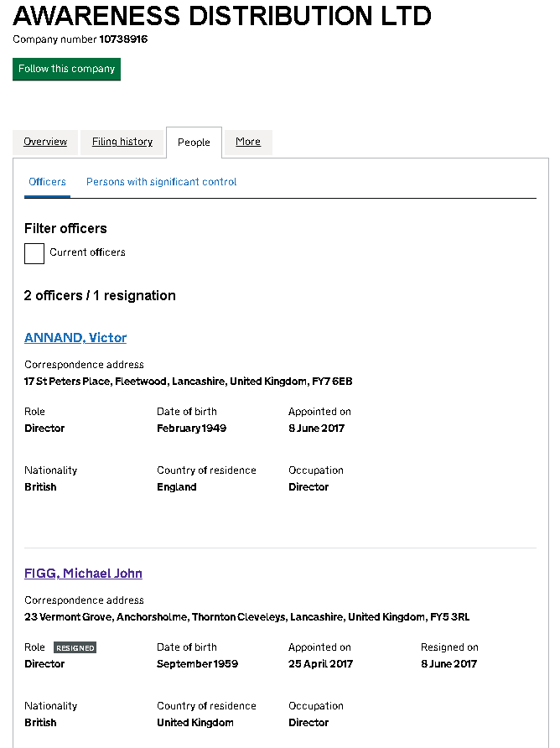Open the Overview tab
This screenshot has width=560, height=748.
(x=45, y=142)
